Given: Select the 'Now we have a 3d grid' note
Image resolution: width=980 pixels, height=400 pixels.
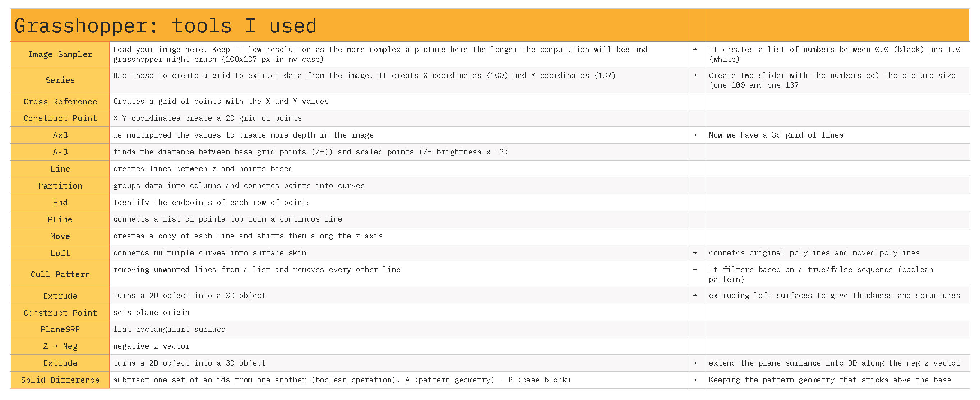Looking at the screenshot, I should [776, 135].
